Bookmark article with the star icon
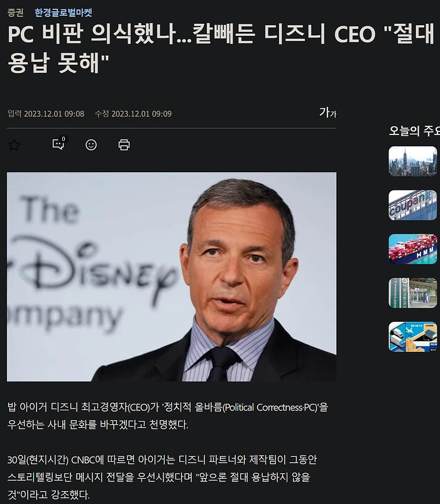The height and width of the screenshot is (504, 440). click(x=14, y=145)
